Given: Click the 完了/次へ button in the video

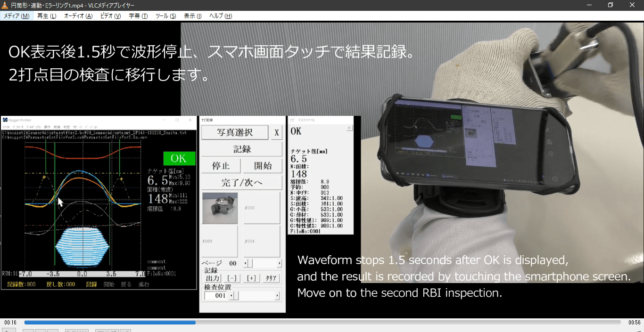Looking at the screenshot, I should click(x=242, y=183).
